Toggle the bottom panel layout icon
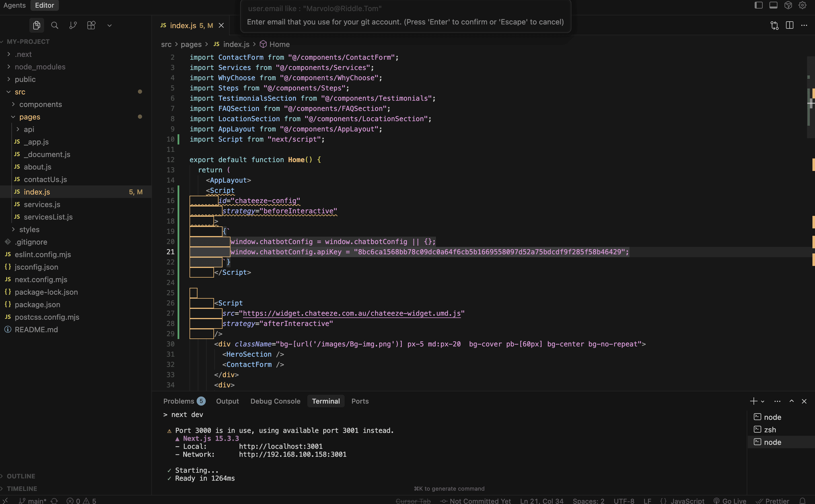The width and height of the screenshot is (815, 504). coord(773,5)
